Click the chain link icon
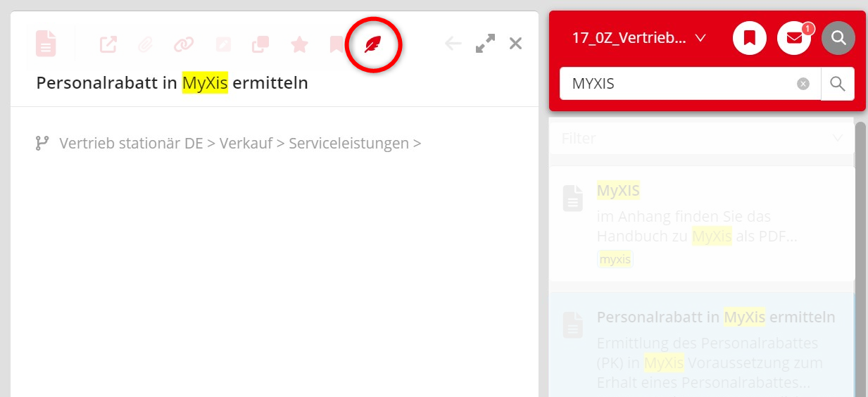This screenshot has width=868, height=397. [x=184, y=44]
